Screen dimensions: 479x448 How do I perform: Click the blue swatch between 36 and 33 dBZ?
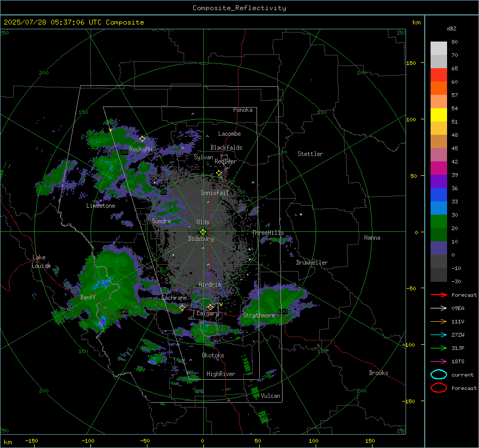[439, 194]
